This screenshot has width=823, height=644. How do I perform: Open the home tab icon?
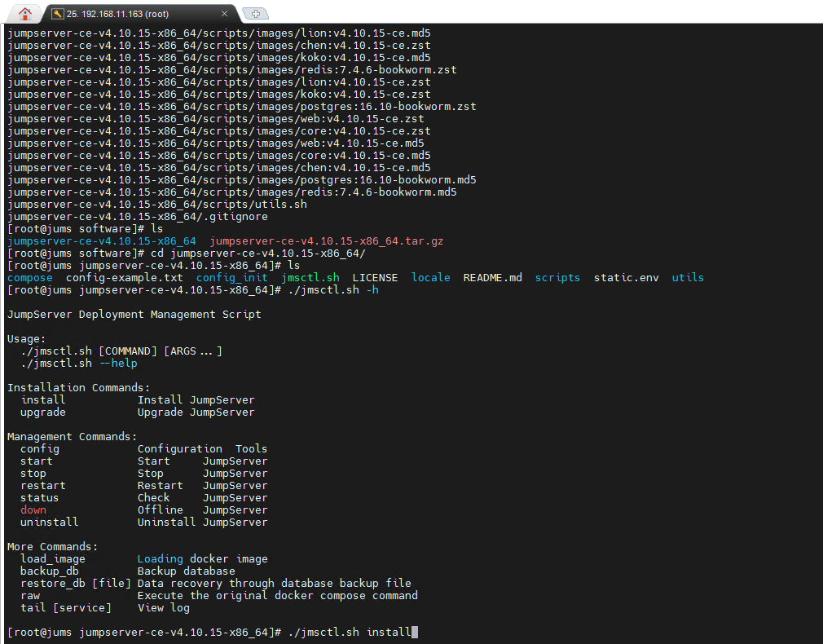24,13
